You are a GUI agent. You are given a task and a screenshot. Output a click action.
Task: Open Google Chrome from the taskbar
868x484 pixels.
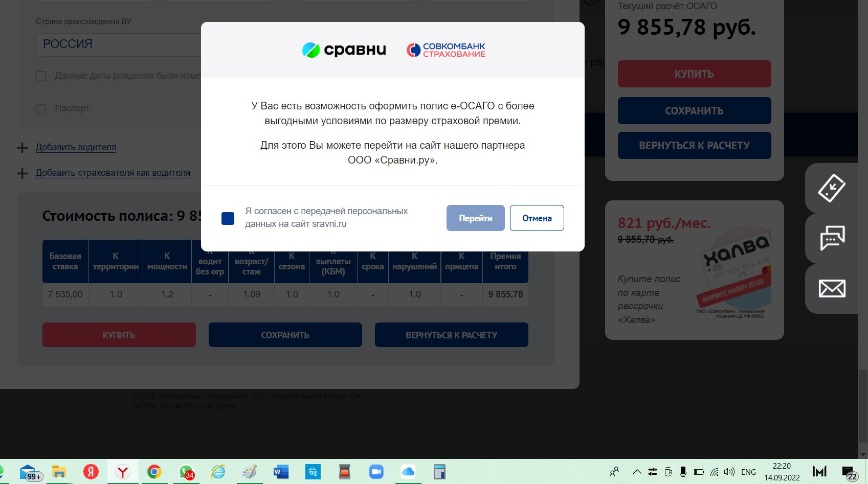tap(154, 472)
